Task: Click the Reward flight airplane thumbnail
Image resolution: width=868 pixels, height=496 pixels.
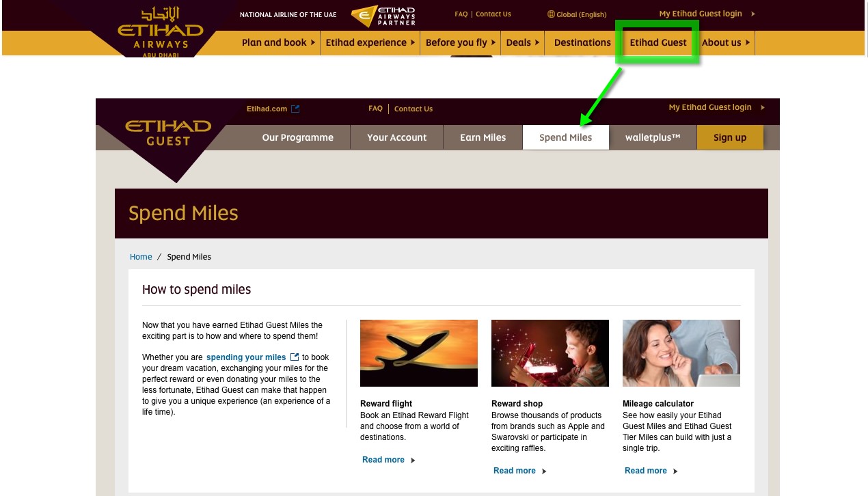Action: tap(419, 353)
